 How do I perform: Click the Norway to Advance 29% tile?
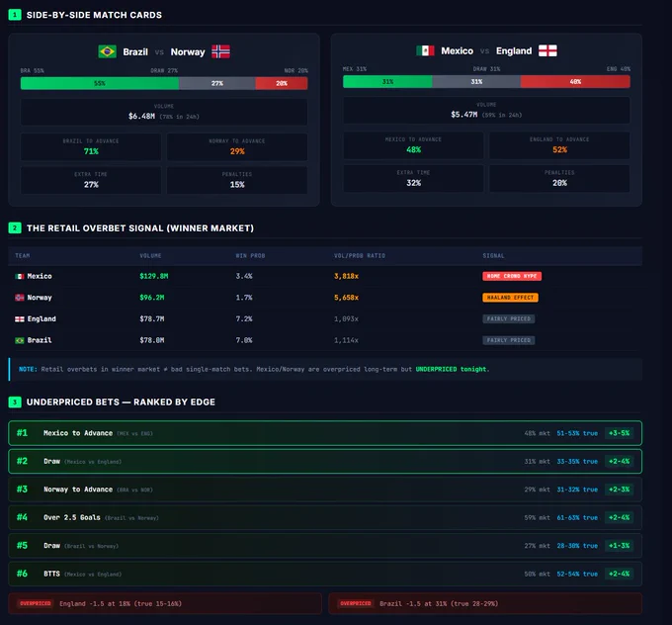tap(237, 146)
